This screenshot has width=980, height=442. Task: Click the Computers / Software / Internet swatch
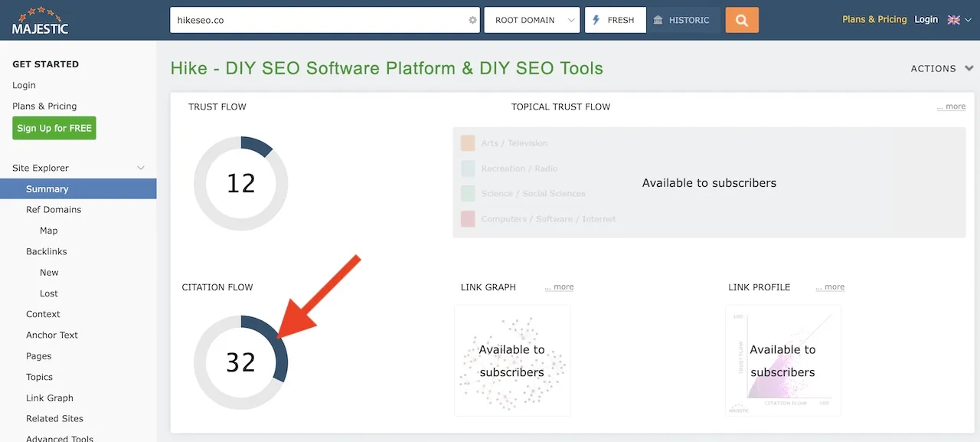coord(468,219)
